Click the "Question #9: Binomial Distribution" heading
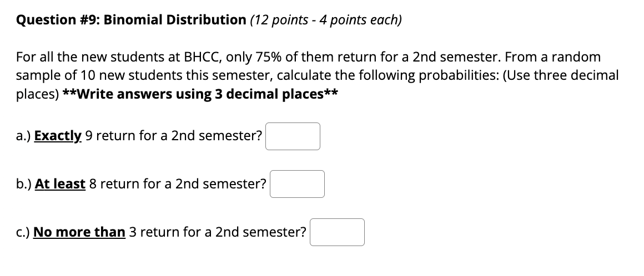Image resolution: width=644 pixels, height=276 pixels. [131, 20]
